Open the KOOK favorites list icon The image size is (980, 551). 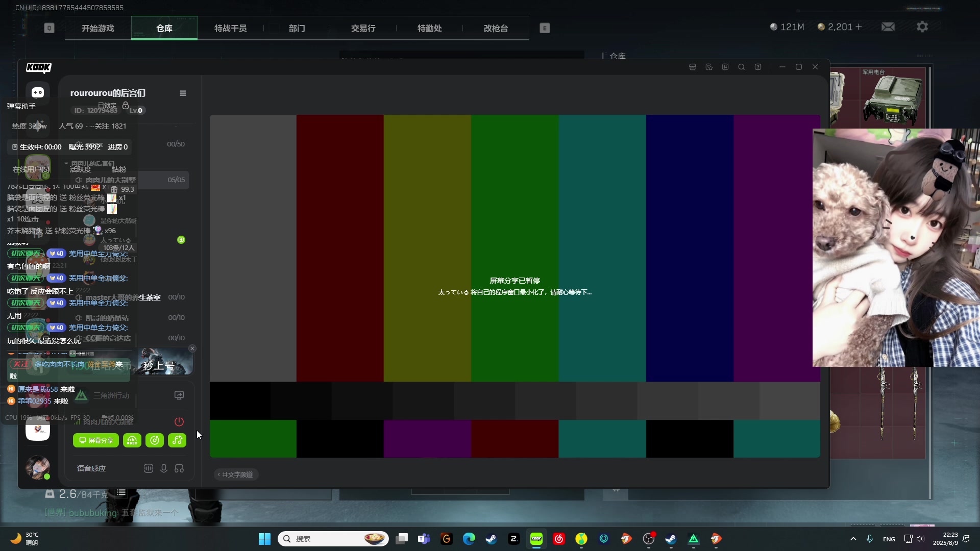709,67
